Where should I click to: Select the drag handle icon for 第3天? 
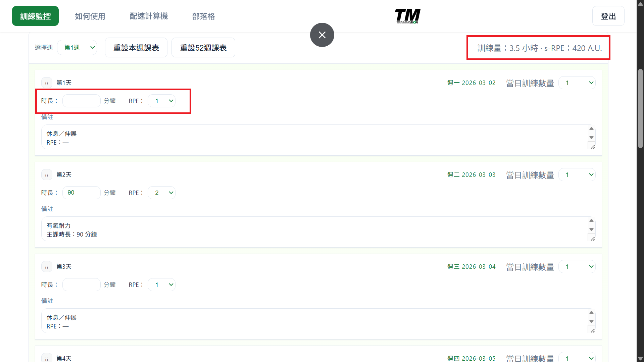pyautogui.click(x=47, y=267)
